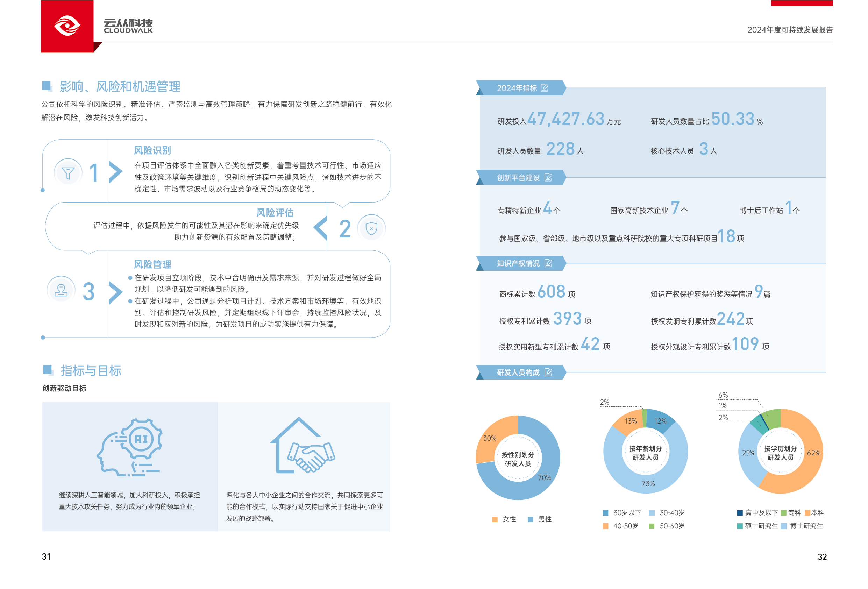868x589 pixels.
Task: Click the 指标与目标 section heading
Action: [91, 370]
